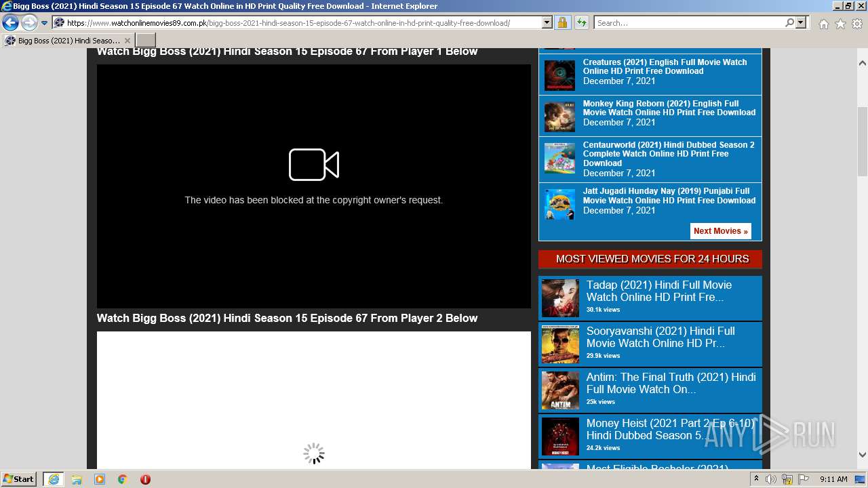Click the volume speaker tray icon
Screen dimensions: 868x488
(771, 479)
